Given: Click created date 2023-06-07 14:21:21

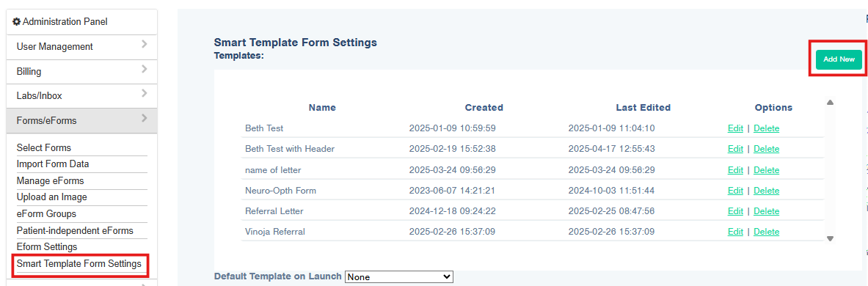Looking at the screenshot, I should coord(452,190).
